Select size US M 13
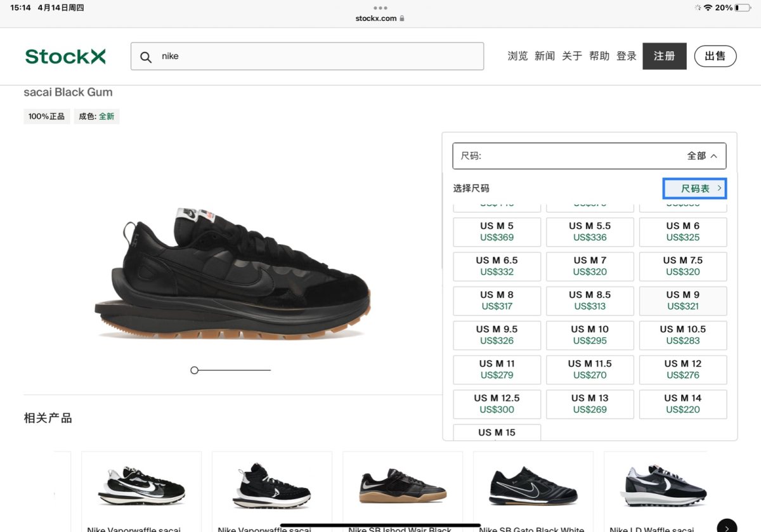The image size is (761, 532). click(590, 404)
